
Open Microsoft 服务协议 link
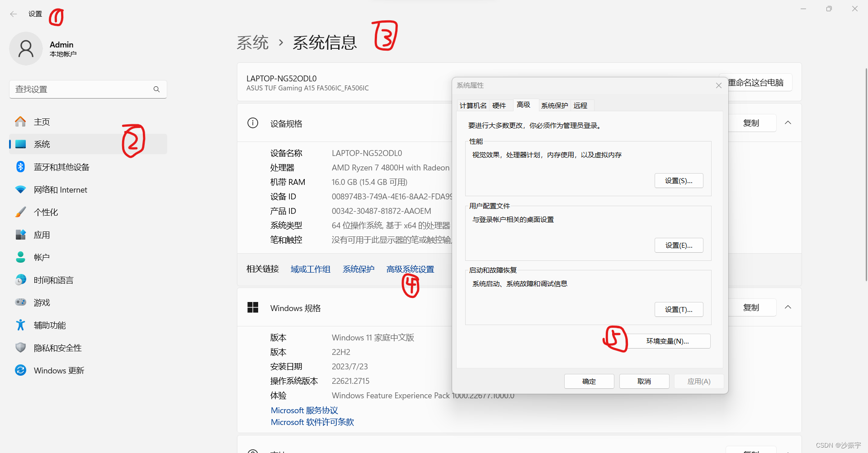click(304, 410)
